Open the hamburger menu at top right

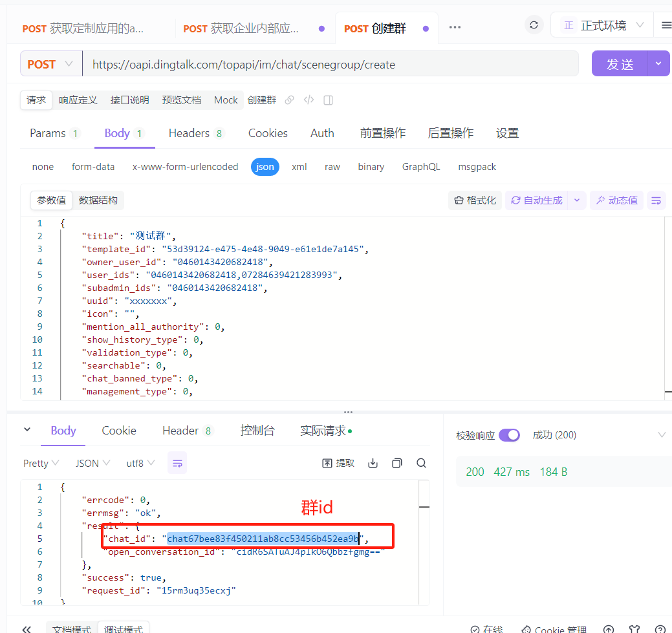click(666, 25)
